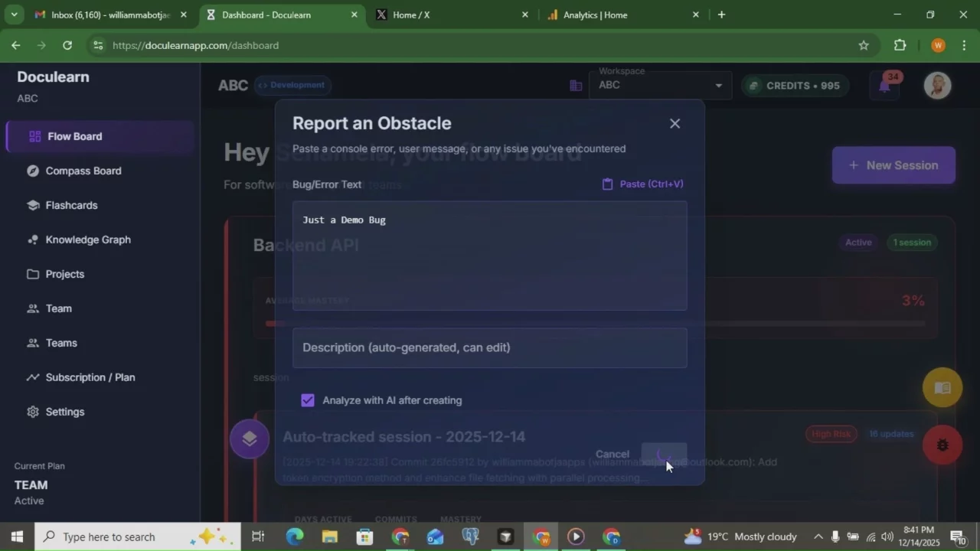Click the Paste (Ctrl+V) clipboard icon
980x551 pixels.
tap(607, 184)
